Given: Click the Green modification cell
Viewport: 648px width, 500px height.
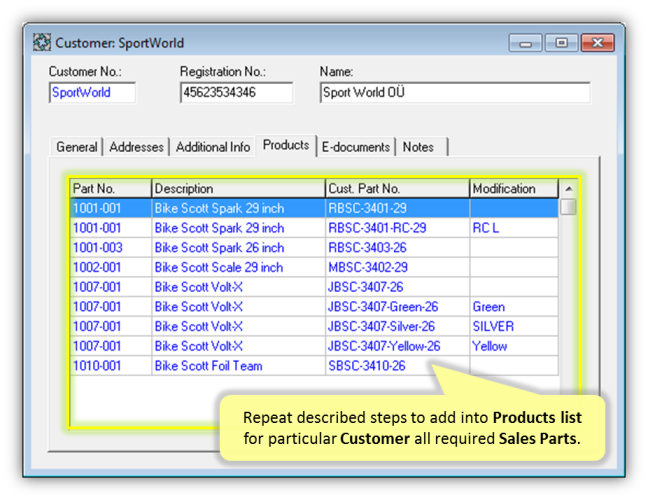Looking at the screenshot, I should (x=514, y=307).
